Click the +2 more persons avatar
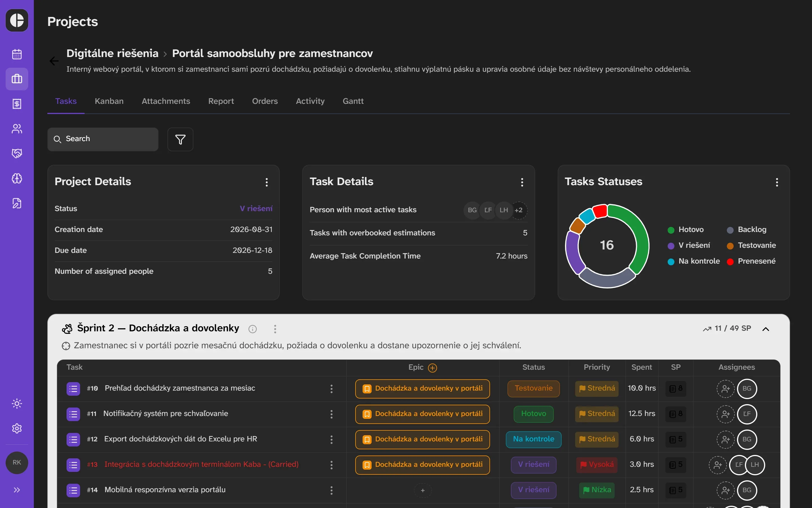This screenshot has height=508, width=812. point(518,210)
